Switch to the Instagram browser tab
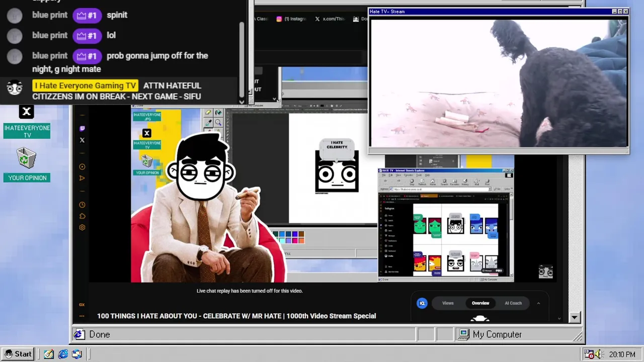The image size is (644, 362). [x=291, y=19]
